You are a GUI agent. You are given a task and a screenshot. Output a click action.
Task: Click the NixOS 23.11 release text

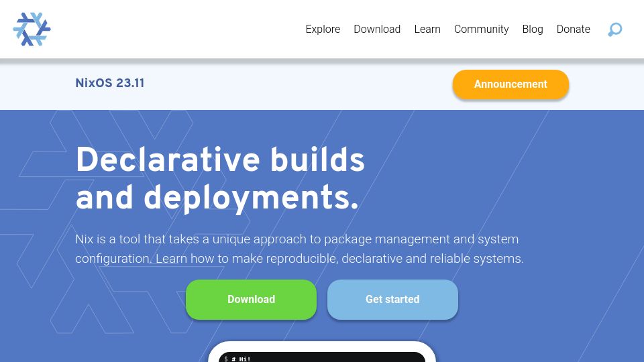pyautogui.click(x=109, y=83)
